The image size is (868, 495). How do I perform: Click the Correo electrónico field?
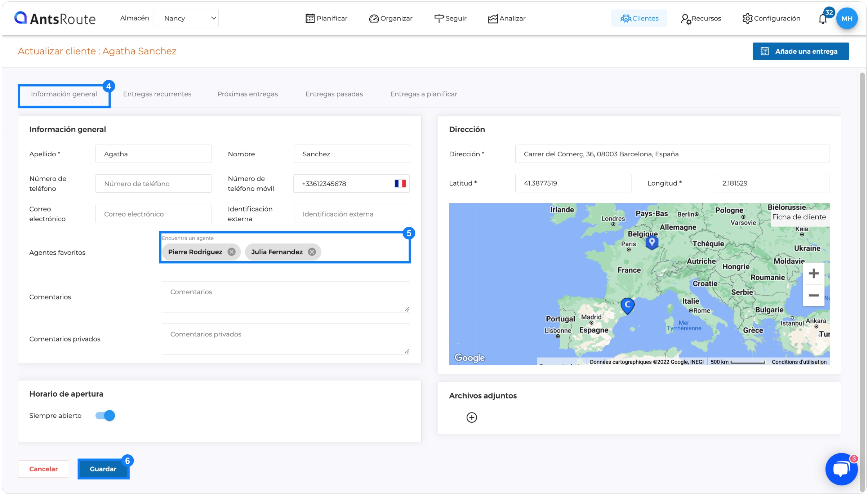coord(153,214)
